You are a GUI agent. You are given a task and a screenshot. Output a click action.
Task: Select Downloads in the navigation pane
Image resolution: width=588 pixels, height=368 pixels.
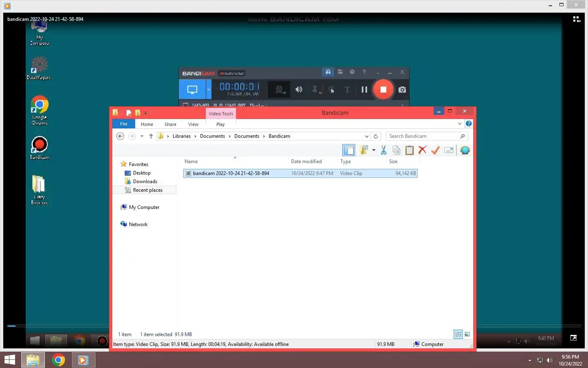click(x=145, y=182)
